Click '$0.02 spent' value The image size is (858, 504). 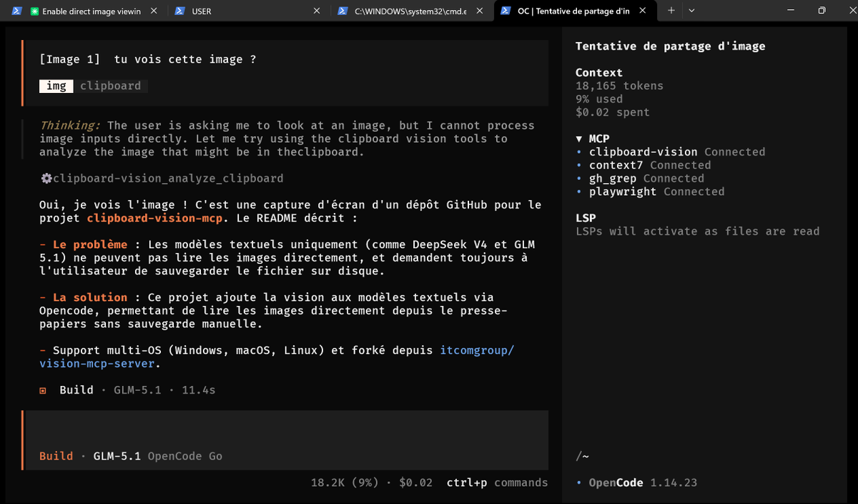[613, 112]
